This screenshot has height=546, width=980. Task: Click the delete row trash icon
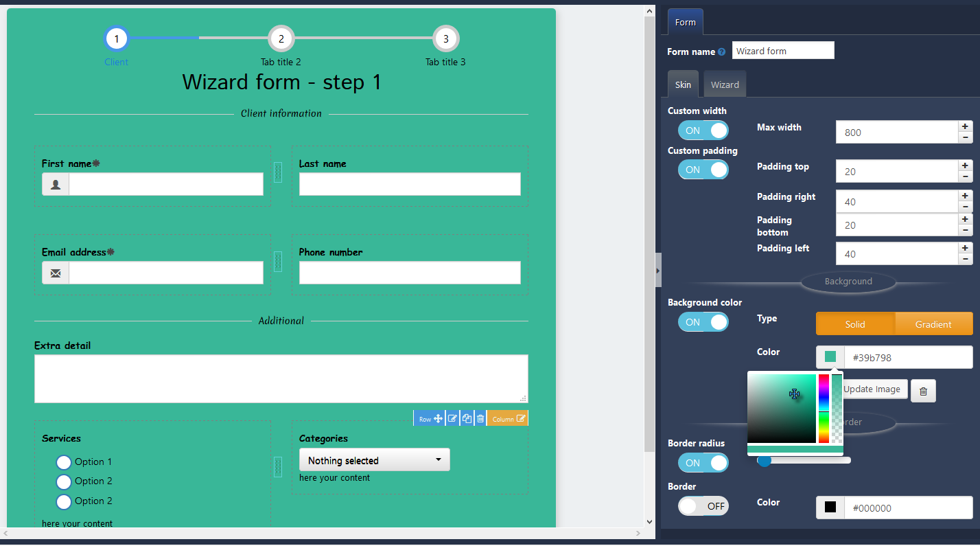pos(480,418)
